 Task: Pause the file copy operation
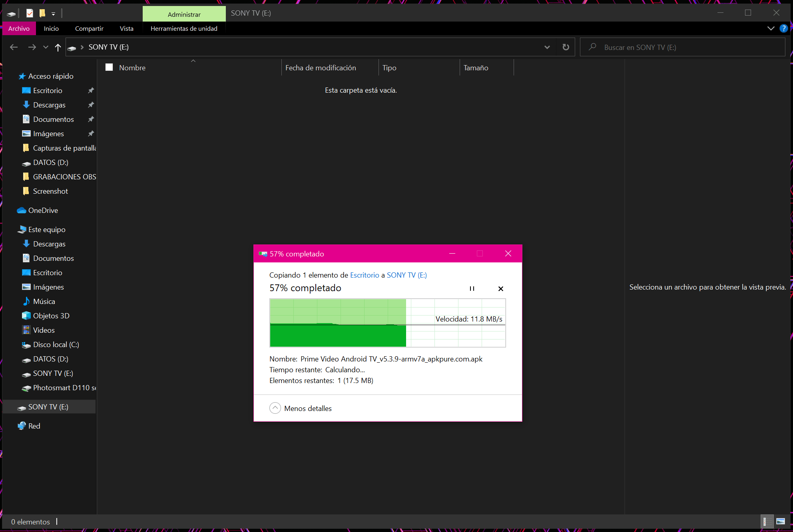[x=472, y=288]
